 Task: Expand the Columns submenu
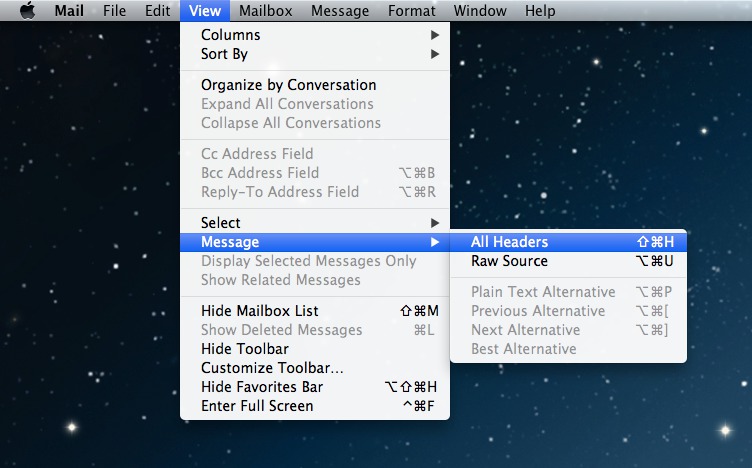tap(315, 35)
